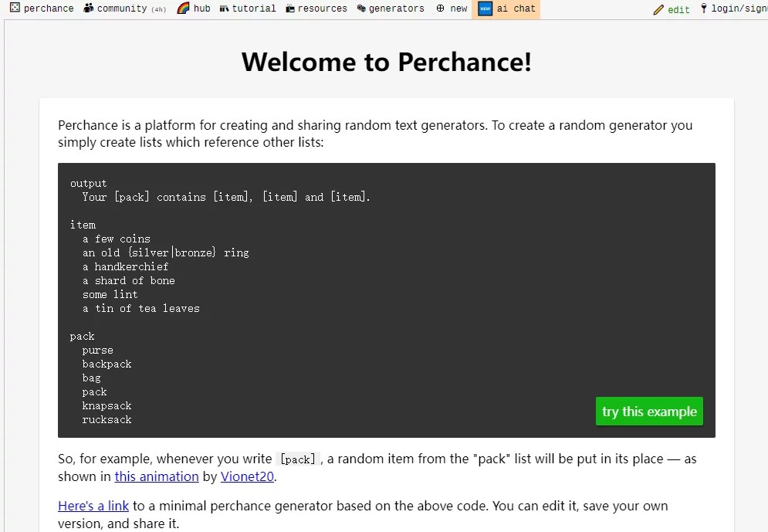Click the '(4h)' community time label
Viewport: 768px width, 532px height.
coord(158,9)
